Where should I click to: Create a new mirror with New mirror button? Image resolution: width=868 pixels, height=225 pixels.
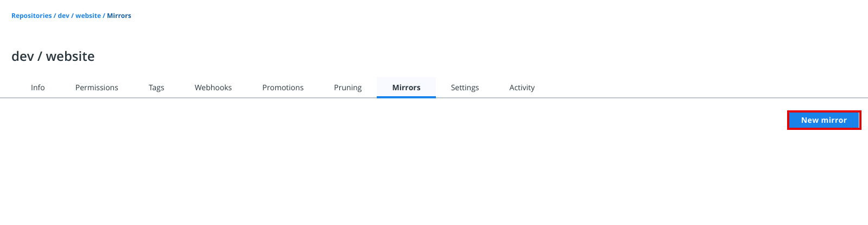823,120
